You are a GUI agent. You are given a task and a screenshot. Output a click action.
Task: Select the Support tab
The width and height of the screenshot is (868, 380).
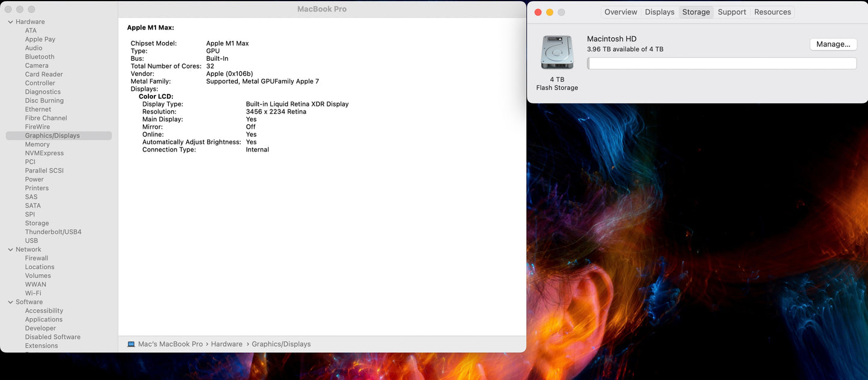coord(732,12)
